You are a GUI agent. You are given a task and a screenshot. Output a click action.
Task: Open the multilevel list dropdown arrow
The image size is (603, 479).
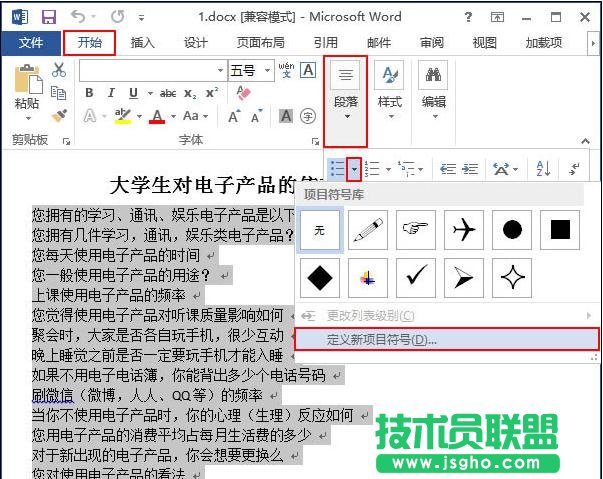click(421, 169)
